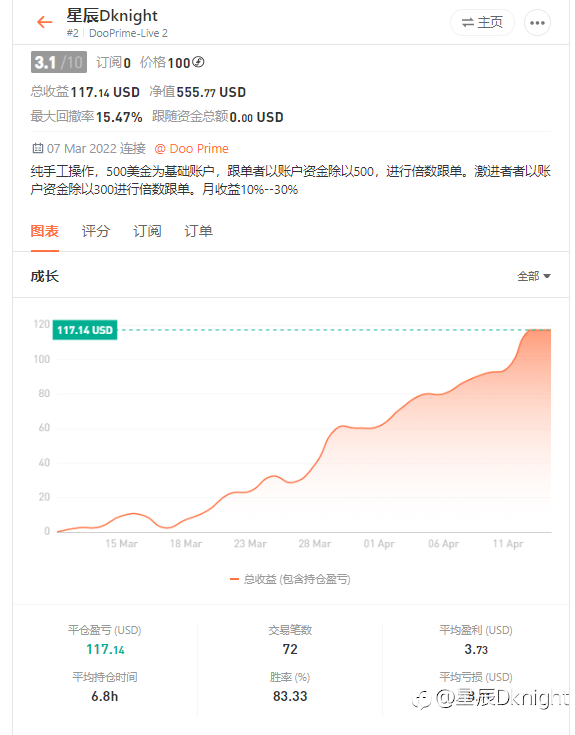Click the 117.14 USD chart value label
Screen dimensions: 575x735
pos(85,330)
